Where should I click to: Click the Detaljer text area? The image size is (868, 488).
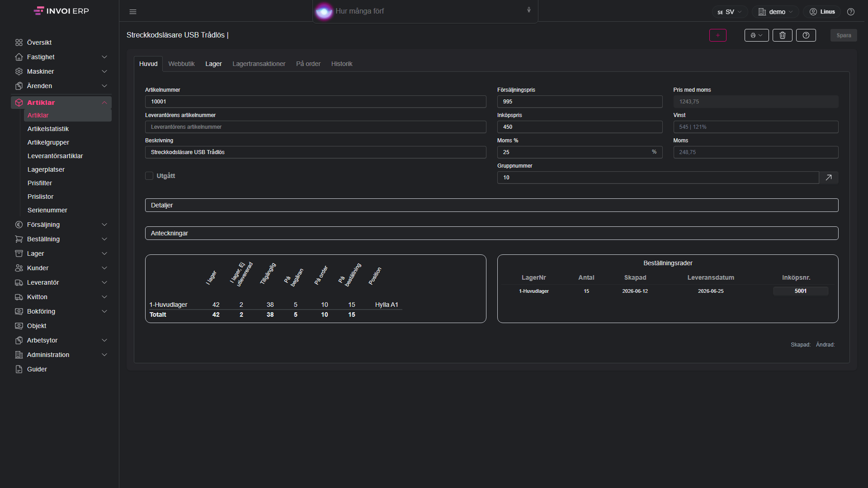point(492,205)
